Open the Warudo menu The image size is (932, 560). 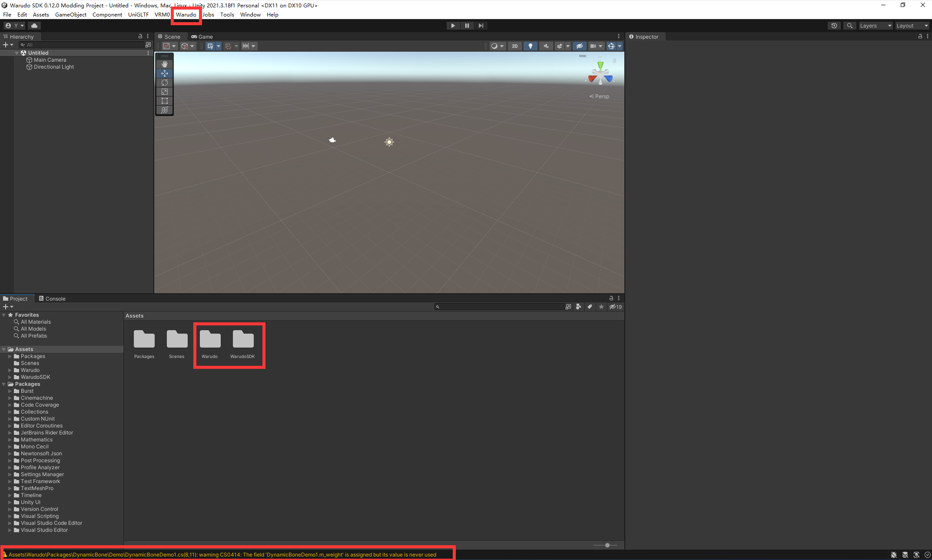[186, 15]
